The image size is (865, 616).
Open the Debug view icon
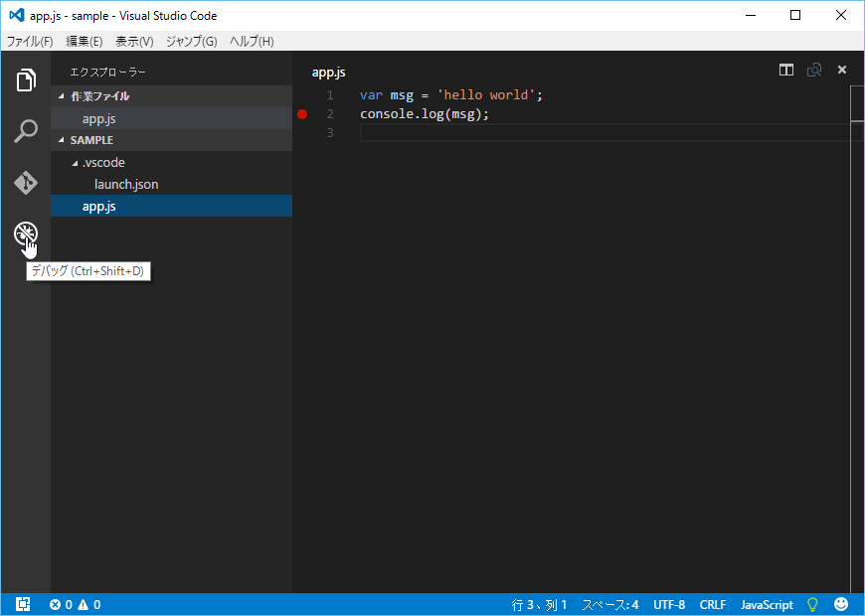26,234
